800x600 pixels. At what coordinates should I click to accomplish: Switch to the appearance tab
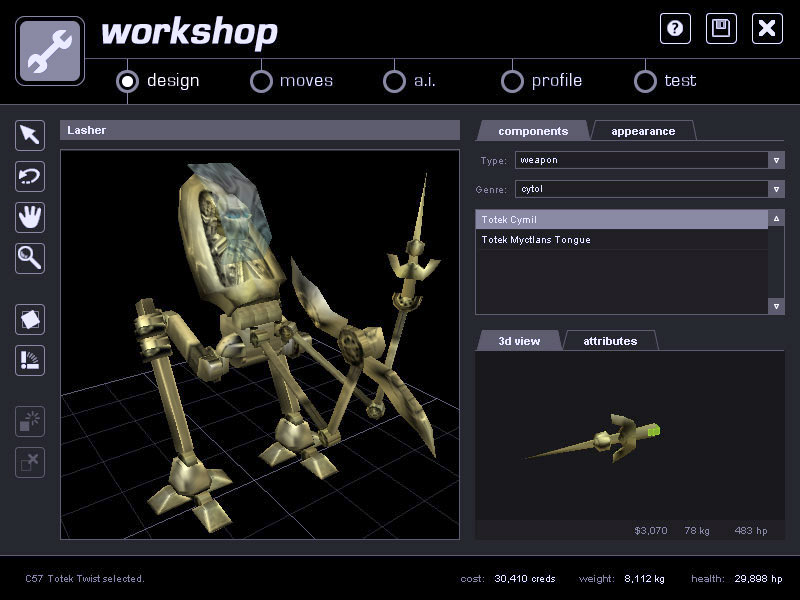pyautogui.click(x=643, y=131)
